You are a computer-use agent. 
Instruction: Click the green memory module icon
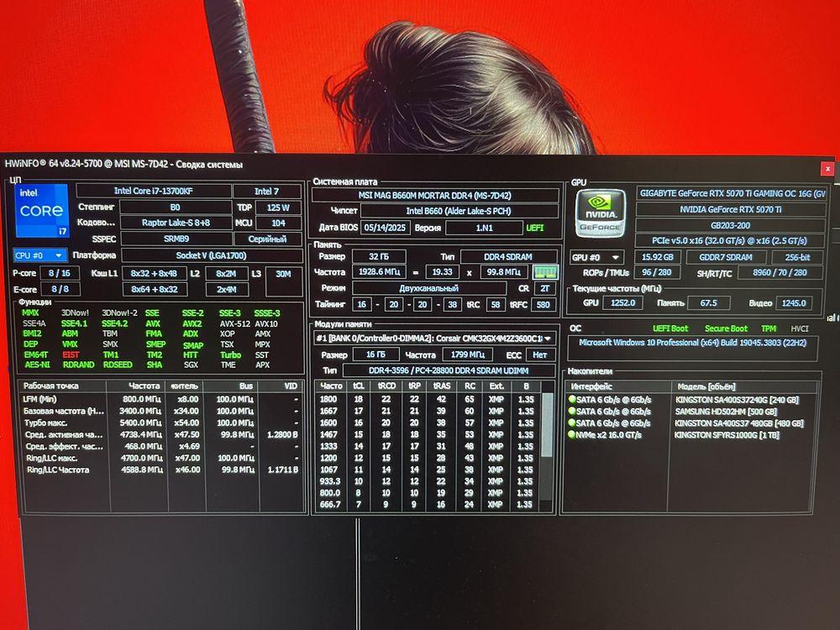pyautogui.click(x=545, y=272)
